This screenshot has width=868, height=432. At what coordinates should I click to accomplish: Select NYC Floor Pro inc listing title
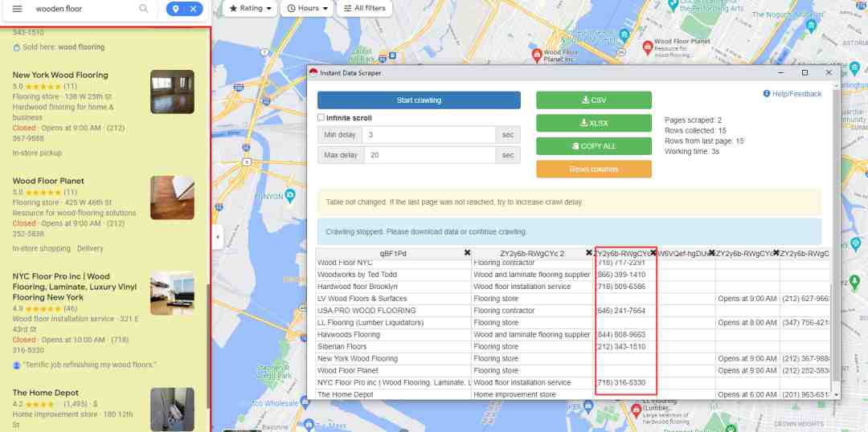click(75, 287)
